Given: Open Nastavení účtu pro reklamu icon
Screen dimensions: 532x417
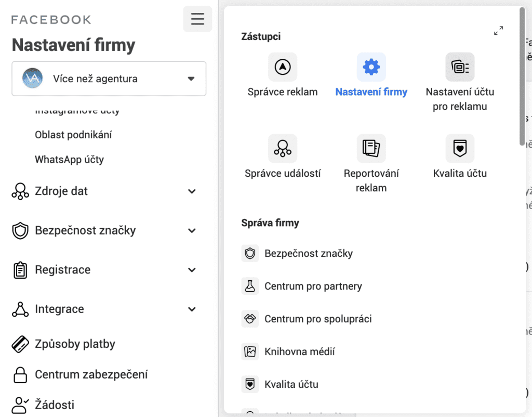Looking at the screenshot, I should click(460, 67).
